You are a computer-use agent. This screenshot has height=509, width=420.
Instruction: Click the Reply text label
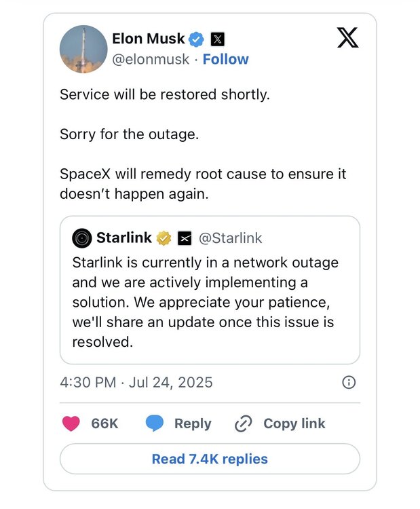[193, 423]
